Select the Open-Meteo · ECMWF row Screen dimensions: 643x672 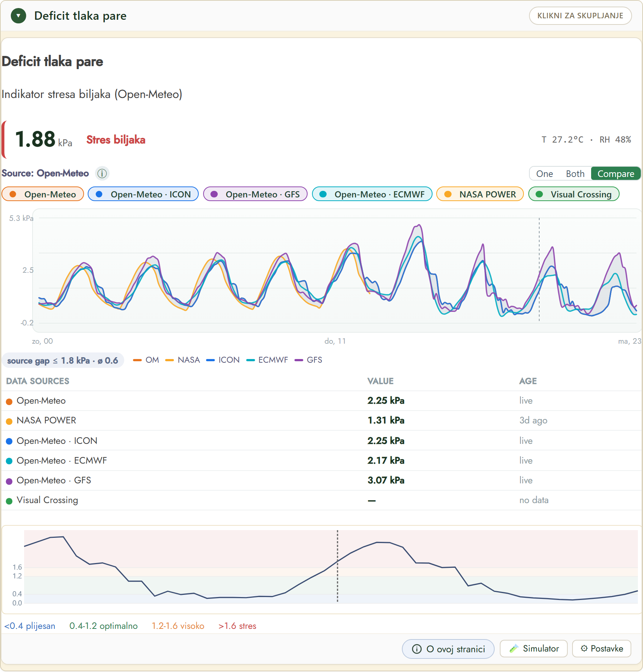321,460
